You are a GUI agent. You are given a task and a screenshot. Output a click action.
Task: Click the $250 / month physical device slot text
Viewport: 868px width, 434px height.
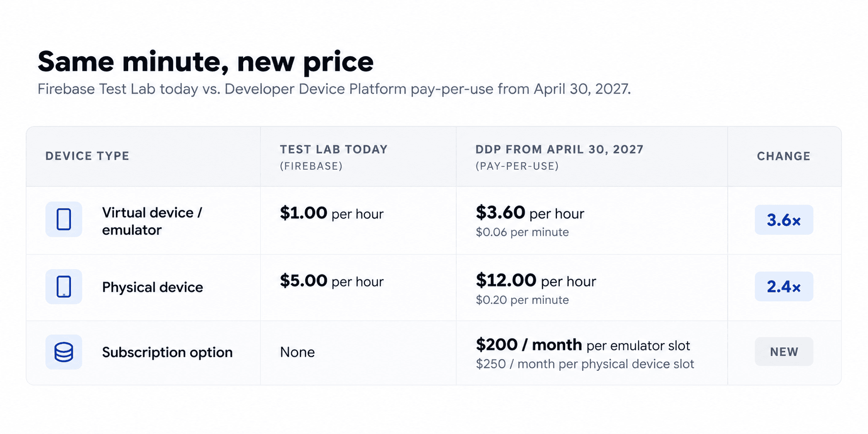pos(585,364)
